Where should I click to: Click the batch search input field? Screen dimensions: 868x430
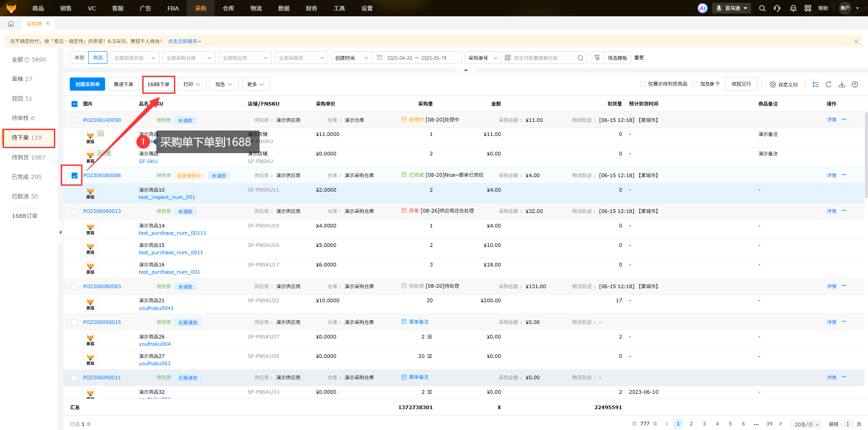[x=544, y=58]
